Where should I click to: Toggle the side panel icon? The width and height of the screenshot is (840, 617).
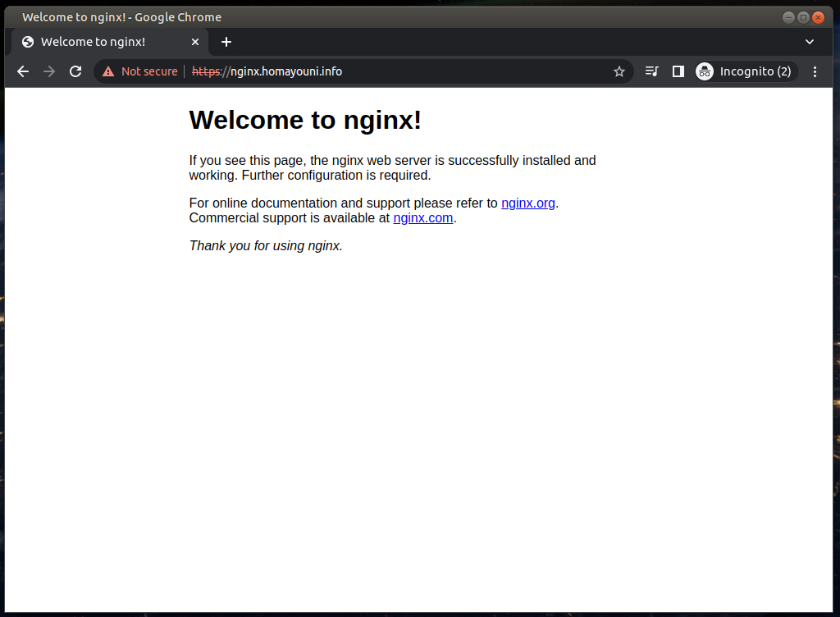click(678, 71)
